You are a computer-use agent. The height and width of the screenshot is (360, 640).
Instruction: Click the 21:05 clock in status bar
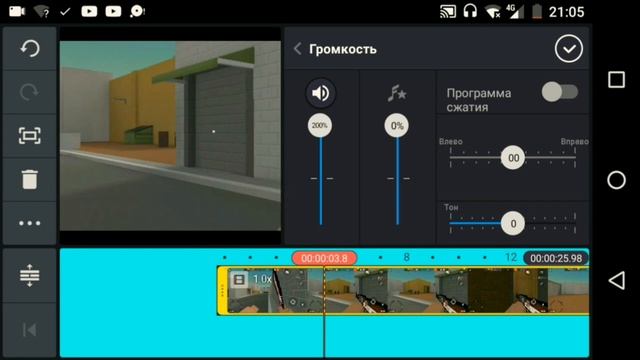[x=566, y=12]
